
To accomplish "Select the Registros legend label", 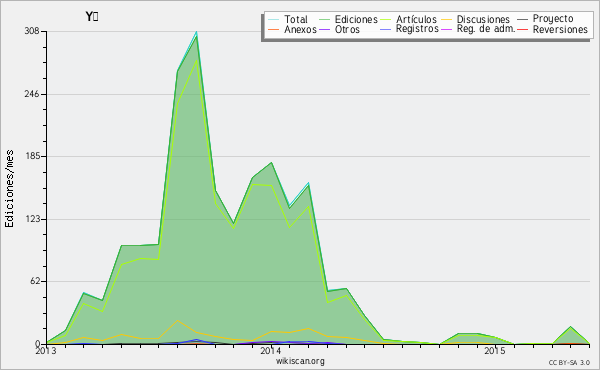I will pyautogui.click(x=417, y=29).
